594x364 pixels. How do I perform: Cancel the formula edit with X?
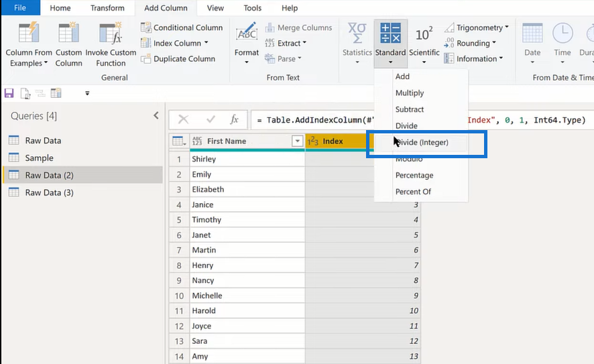(183, 120)
